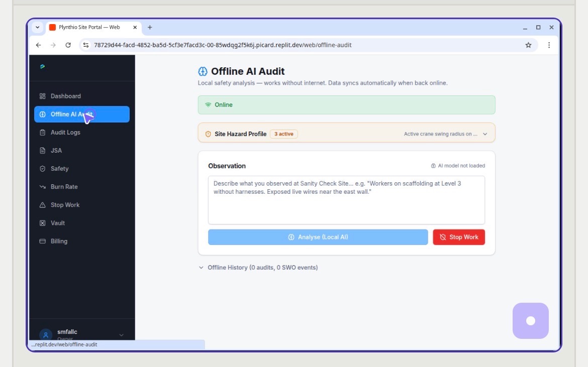Select the Plynthio Site Portal browser tab
588x367 pixels.
coord(93,27)
